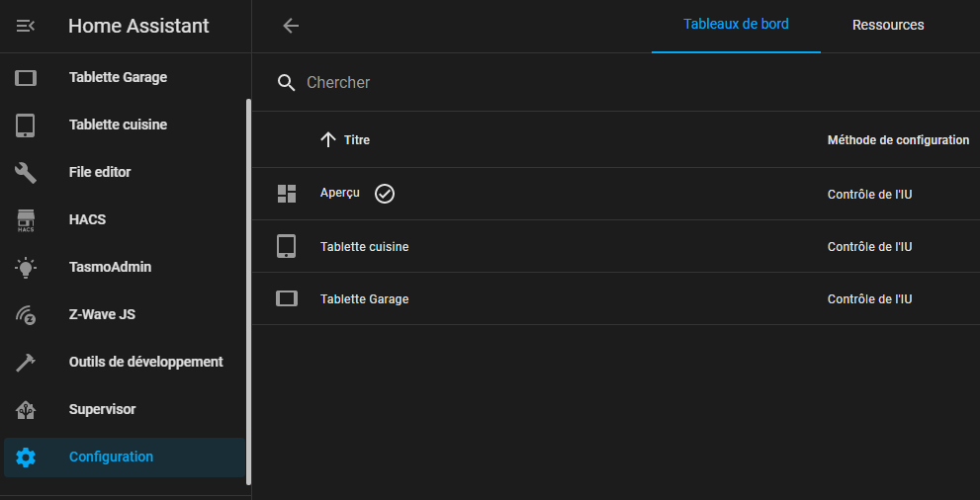Screen dimensions: 980x500
Task: Open the Tablette cuisine dashboard row
Action: (616, 247)
